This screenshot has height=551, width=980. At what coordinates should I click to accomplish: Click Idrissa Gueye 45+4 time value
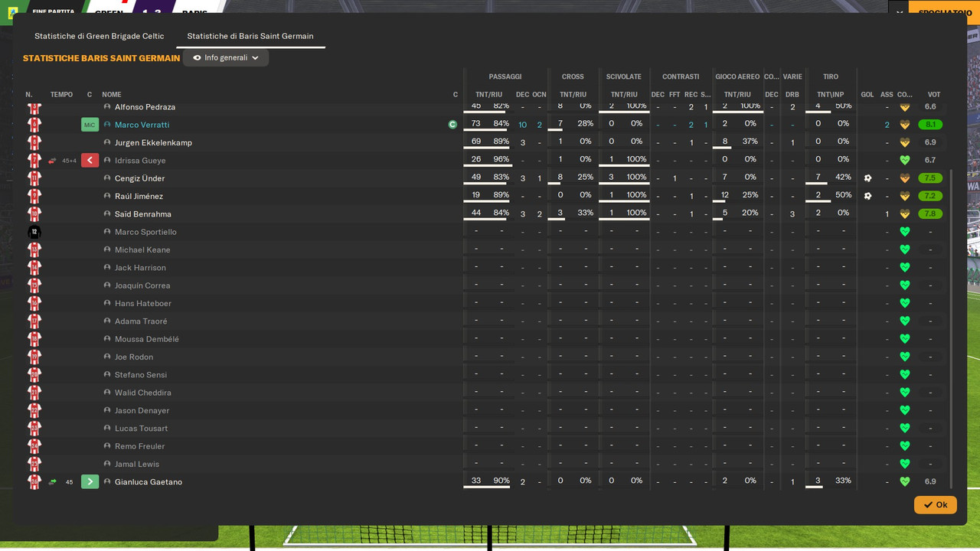(70, 161)
